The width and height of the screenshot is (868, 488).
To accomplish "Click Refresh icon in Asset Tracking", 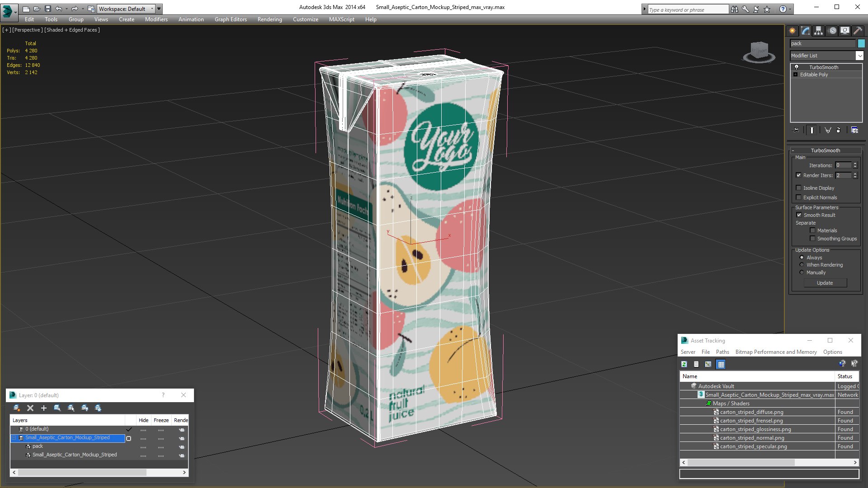I will coord(684,364).
